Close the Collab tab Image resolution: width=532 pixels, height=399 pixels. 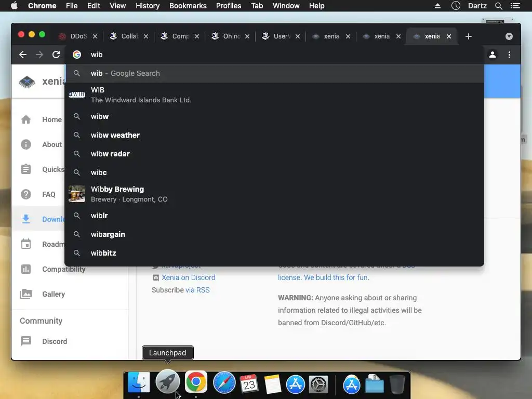[146, 36]
